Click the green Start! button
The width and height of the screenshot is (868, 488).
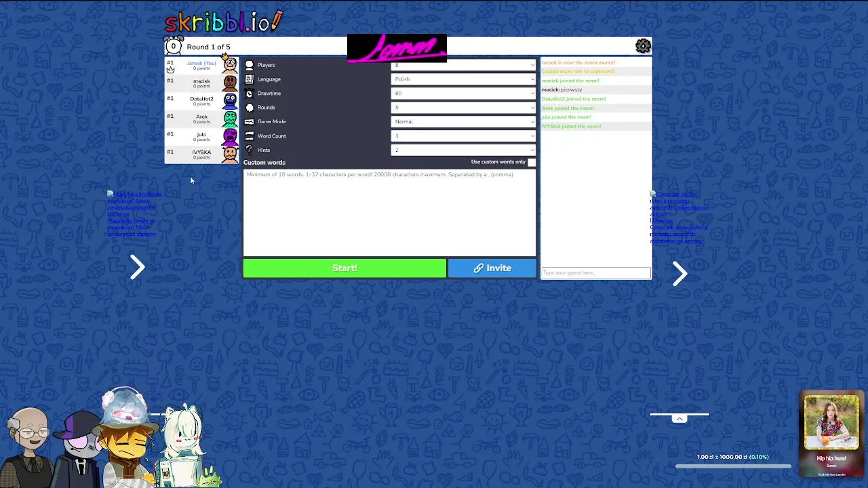coord(344,268)
